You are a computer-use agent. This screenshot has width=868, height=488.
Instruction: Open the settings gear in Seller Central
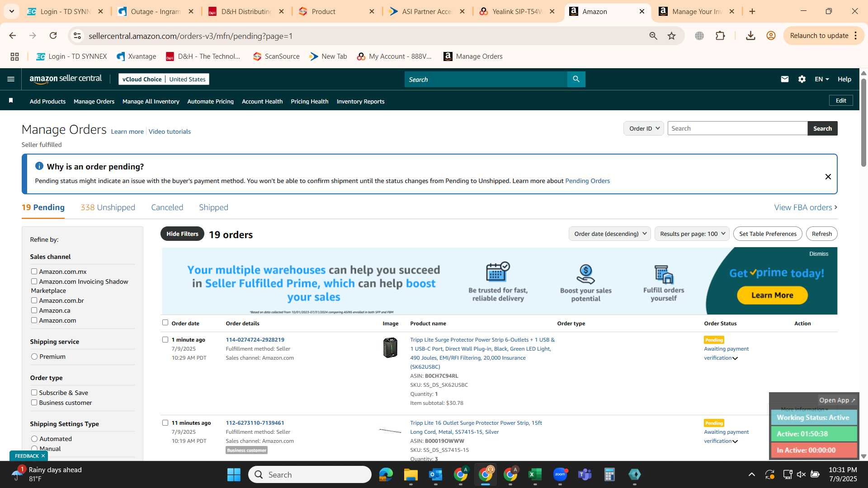coord(802,79)
